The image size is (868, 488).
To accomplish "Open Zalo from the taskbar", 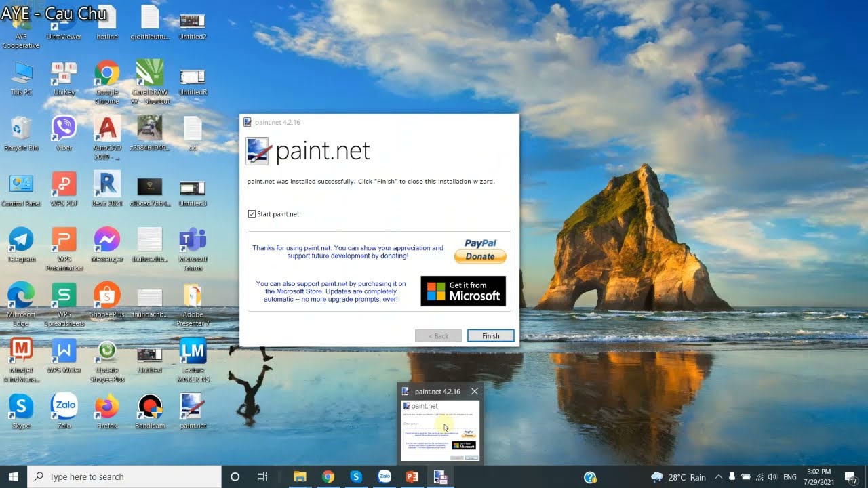I will click(x=384, y=476).
